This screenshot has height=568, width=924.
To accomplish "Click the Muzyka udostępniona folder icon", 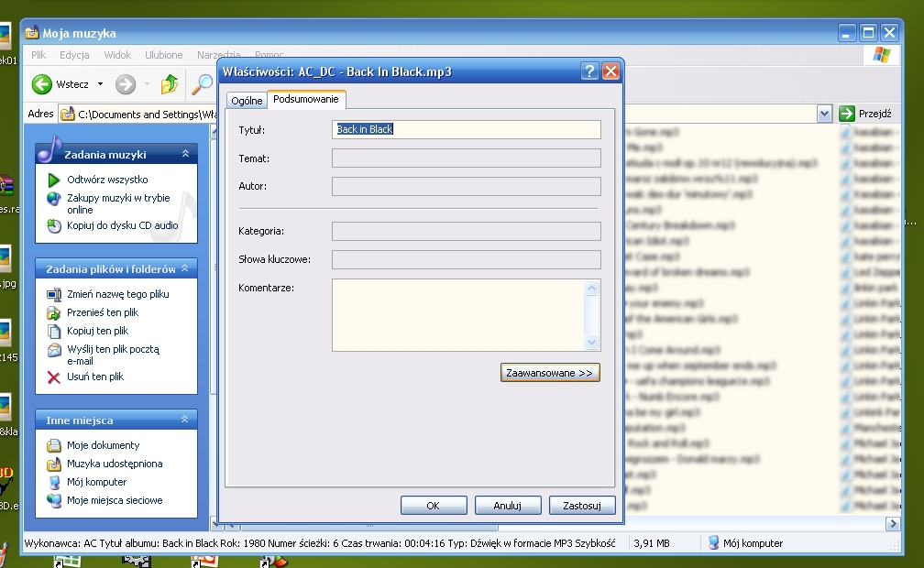I will pyautogui.click(x=53, y=464).
